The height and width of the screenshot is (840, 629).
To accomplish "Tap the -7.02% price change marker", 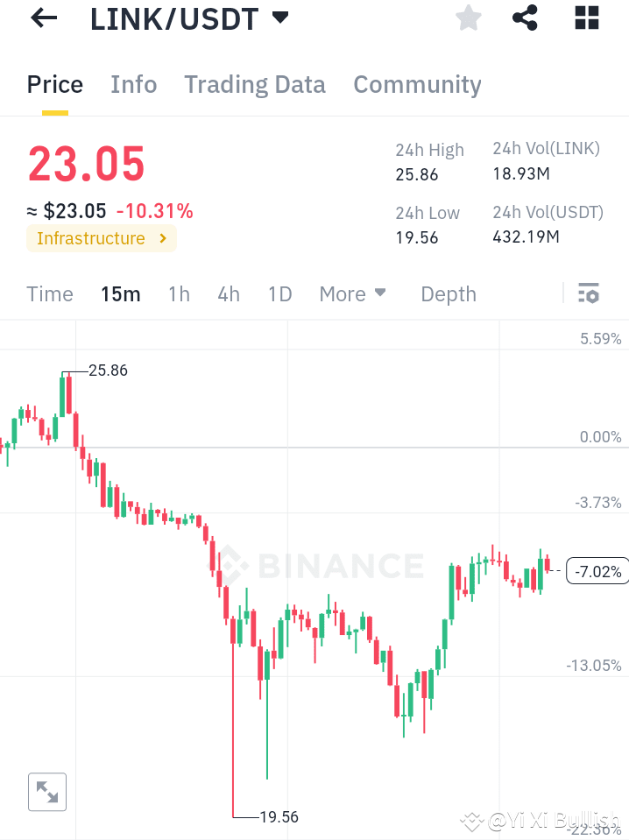I will 597,570.
